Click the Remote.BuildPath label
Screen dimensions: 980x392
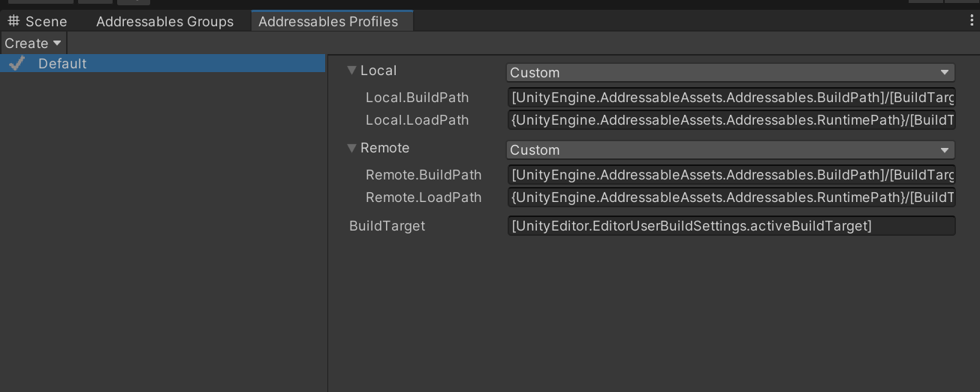[424, 175]
